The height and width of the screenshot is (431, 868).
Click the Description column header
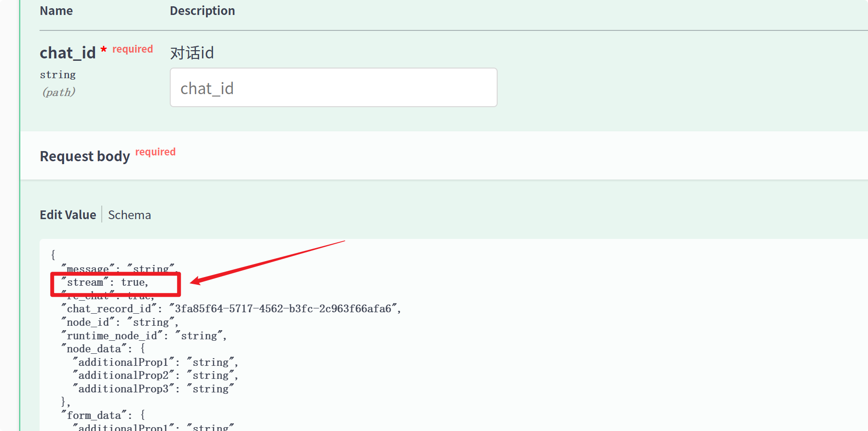[202, 11]
